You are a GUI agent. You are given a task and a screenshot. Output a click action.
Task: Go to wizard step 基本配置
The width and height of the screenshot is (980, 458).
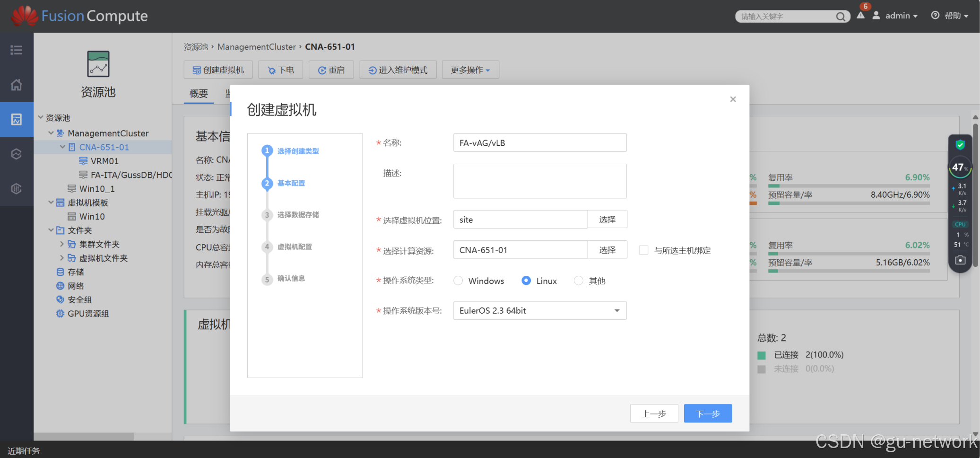point(291,183)
